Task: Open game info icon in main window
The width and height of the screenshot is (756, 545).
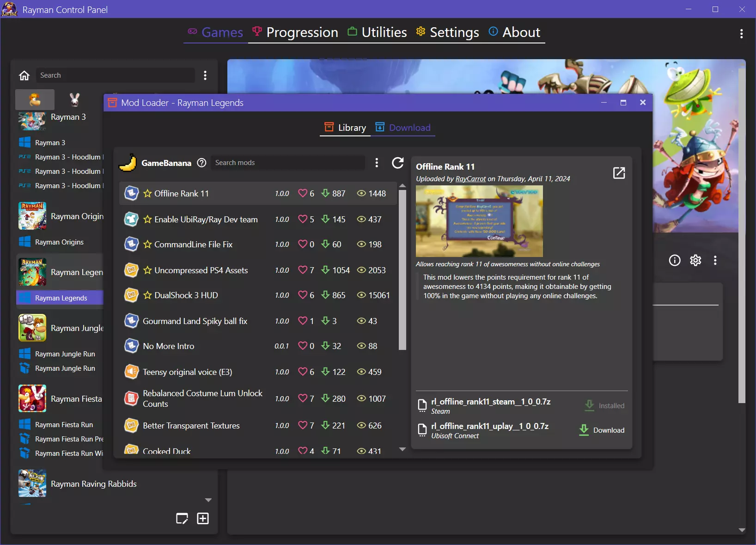Action: pyautogui.click(x=675, y=260)
